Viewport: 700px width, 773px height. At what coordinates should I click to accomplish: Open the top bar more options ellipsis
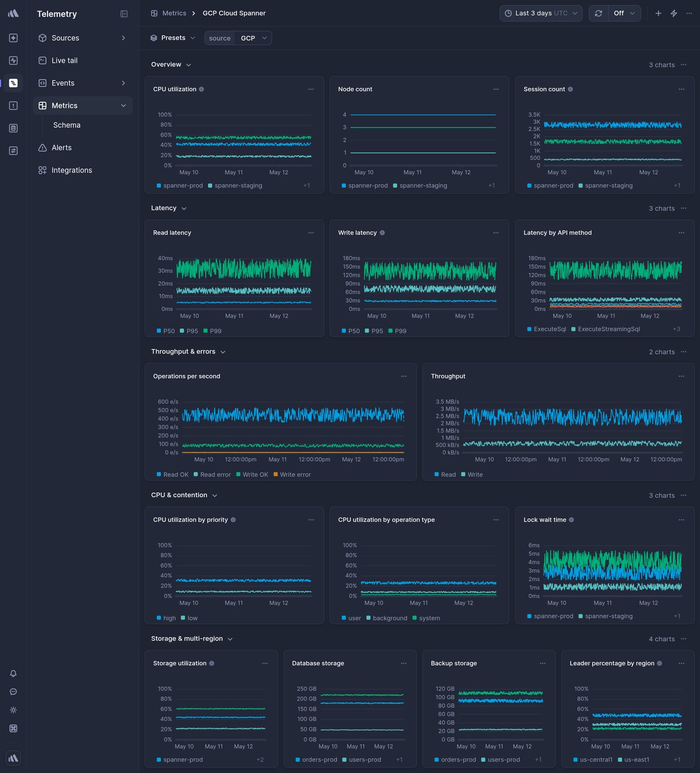tap(689, 13)
